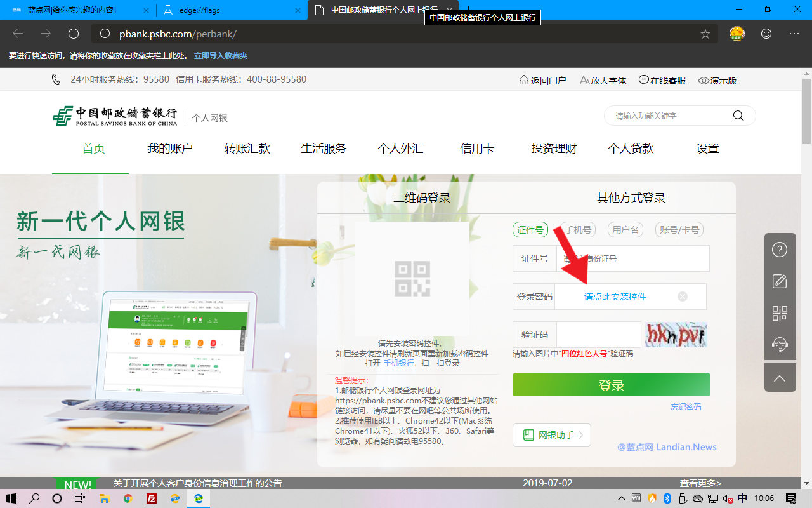
Task: Click the 立即导入收藏夹 link
Action: tap(221, 56)
